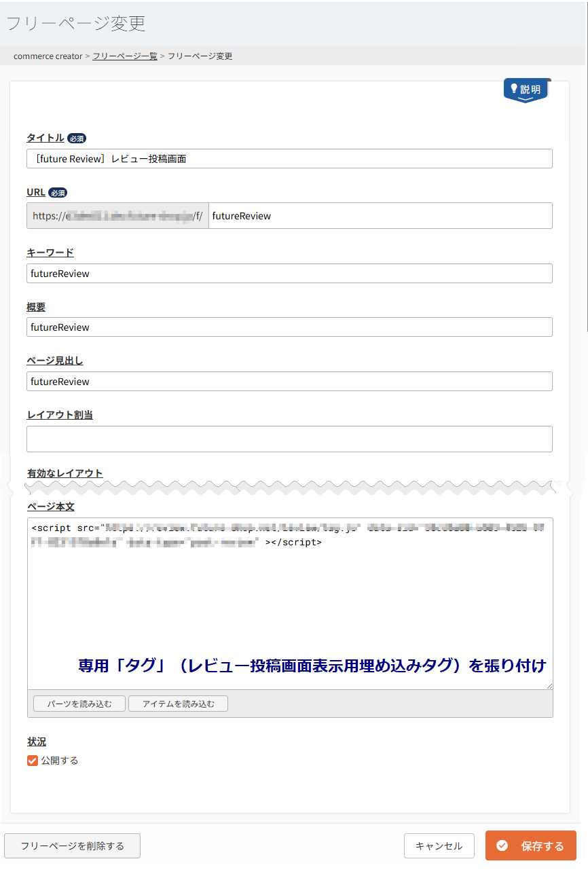
Task: Click the アイテムを読み込む button
Action: (178, 704)
